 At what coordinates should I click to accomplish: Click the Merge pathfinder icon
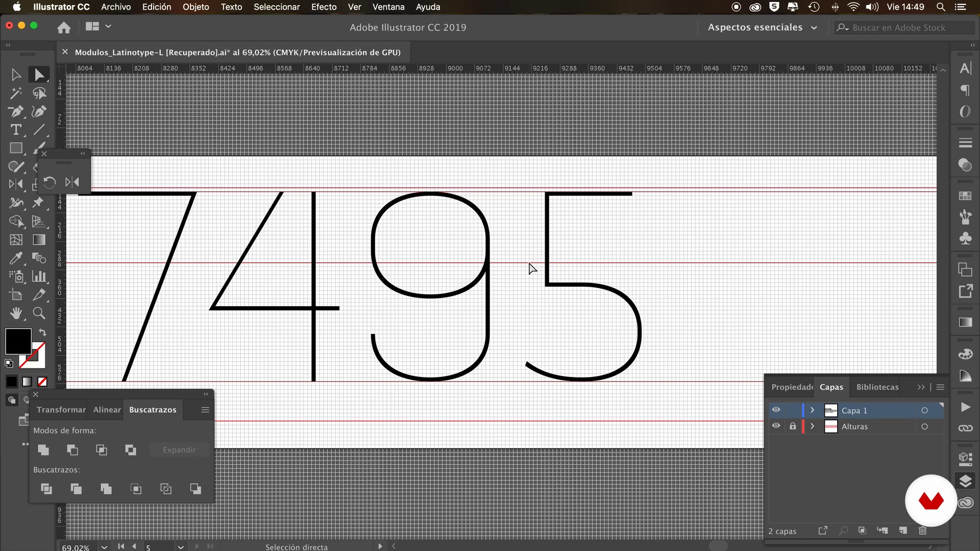[106, 489]
